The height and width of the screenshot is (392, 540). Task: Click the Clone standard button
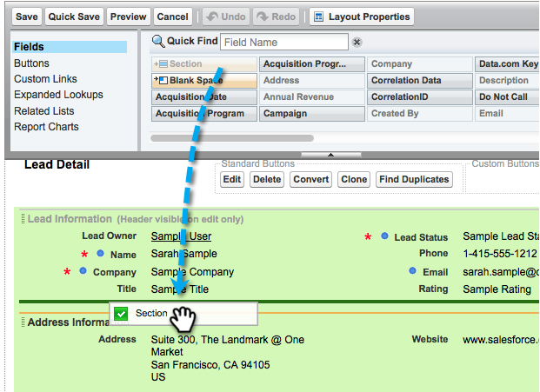354,179
